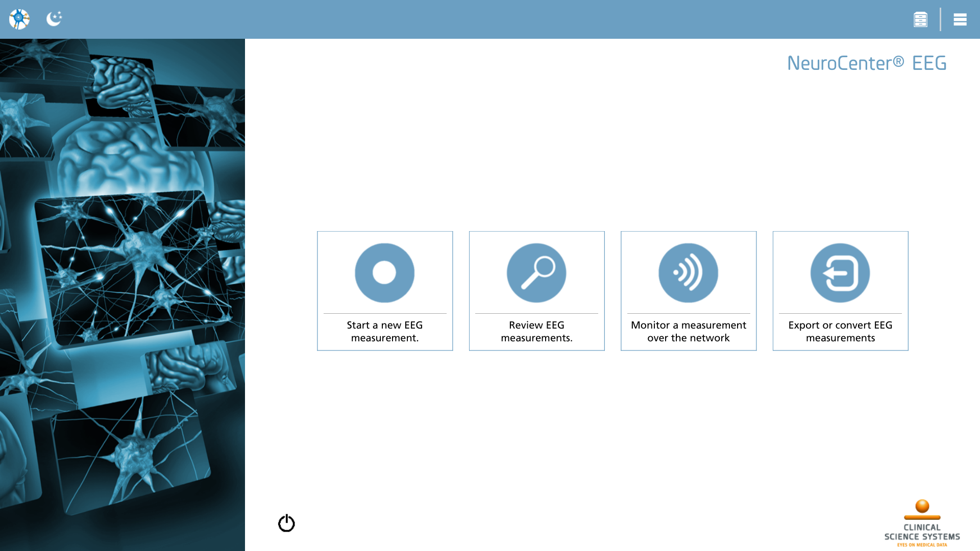Click 'Review EEG measurements.' label

[536, 332]
